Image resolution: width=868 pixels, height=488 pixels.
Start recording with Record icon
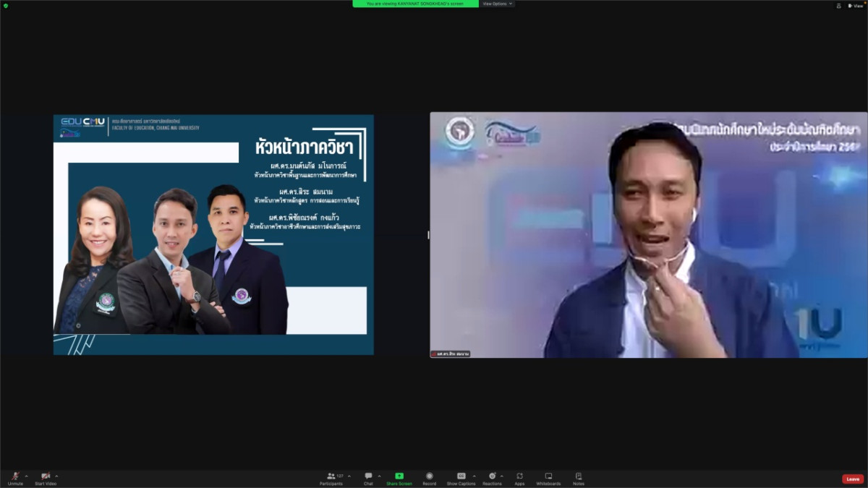click(x=429, y=477)
